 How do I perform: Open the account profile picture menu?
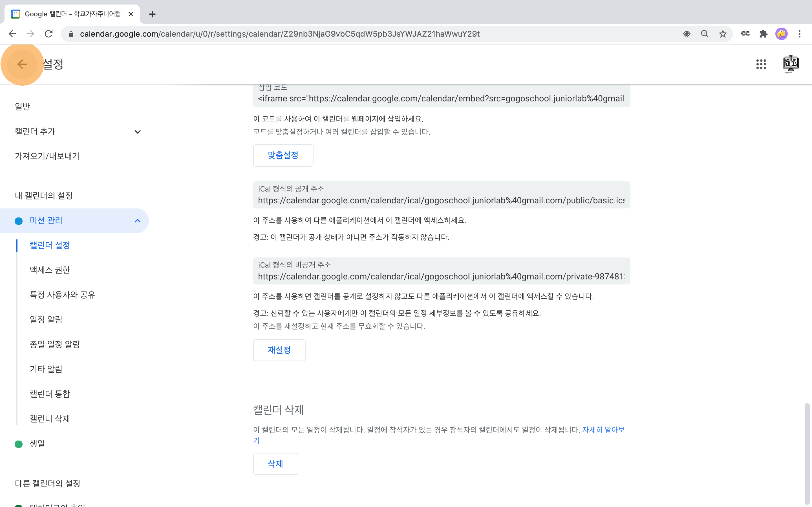[x=790, y=64]
